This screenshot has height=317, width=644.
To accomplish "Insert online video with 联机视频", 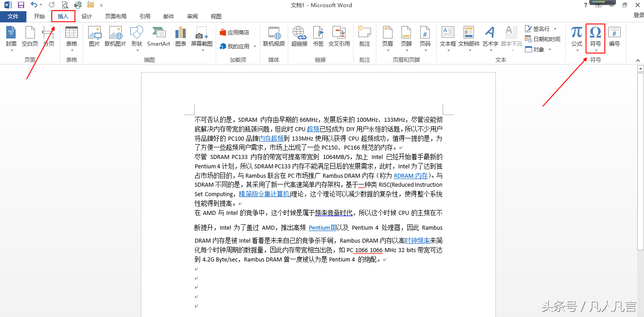I will 274,36.
